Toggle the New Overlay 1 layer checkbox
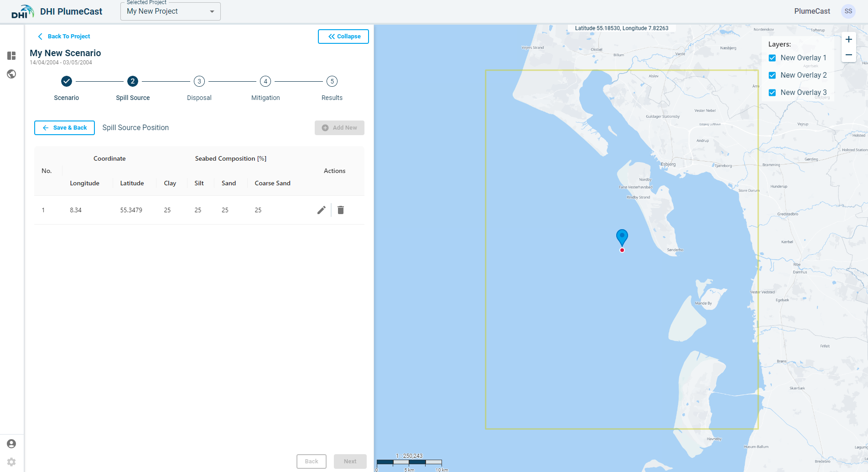This screenshot has height=472, width=868. click(x=772, y=58)
